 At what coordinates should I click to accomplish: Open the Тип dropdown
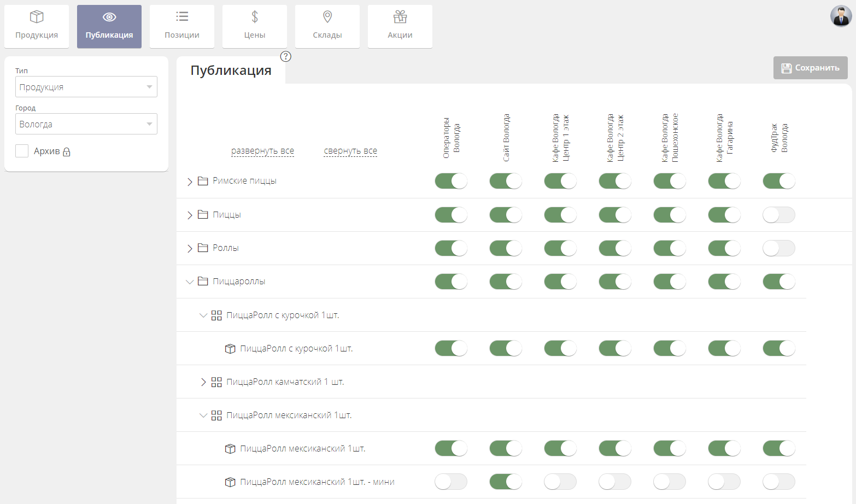(x=86, y=87)
